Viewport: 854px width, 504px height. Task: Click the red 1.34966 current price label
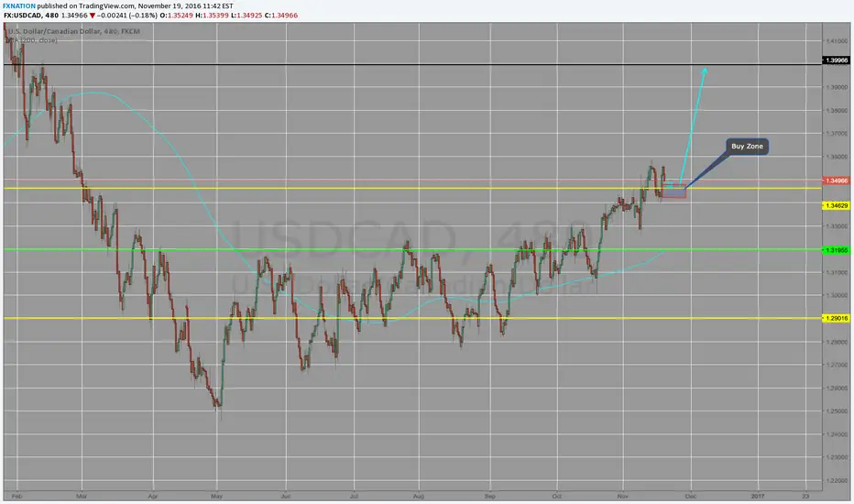(x=836, y=181)
